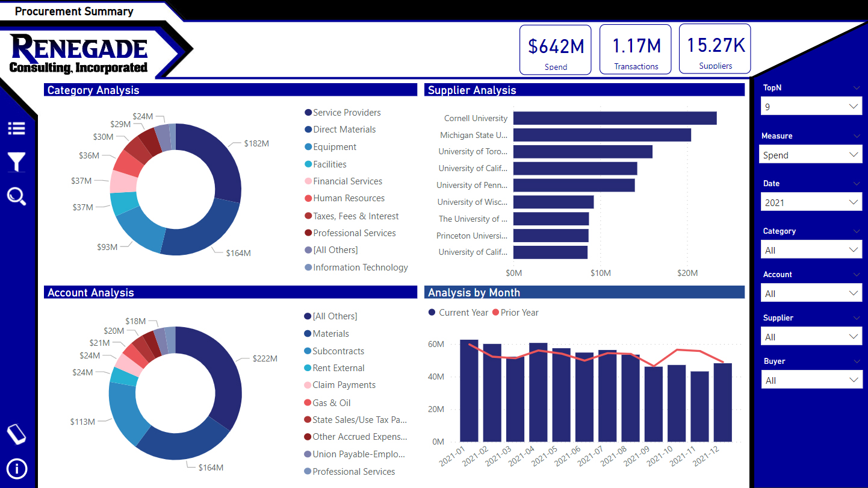The width and height of the screenshot is (868, 488).
Task: Open the info icon at bottom left
Action: coord(16,469)
